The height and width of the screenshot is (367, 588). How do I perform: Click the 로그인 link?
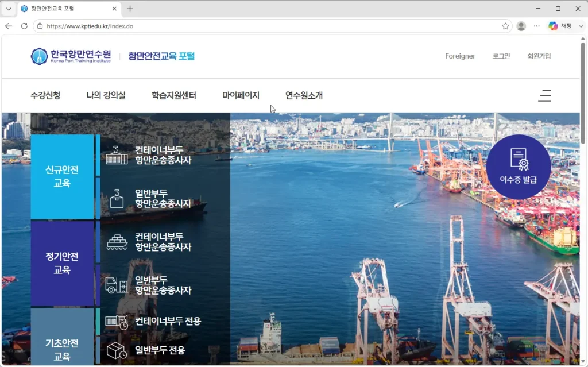[501, 56]
